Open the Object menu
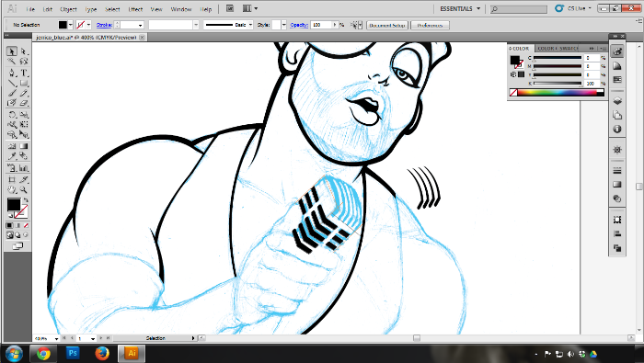Image resolution: width=644 pixels, height=363 pixels. [68, 9]
